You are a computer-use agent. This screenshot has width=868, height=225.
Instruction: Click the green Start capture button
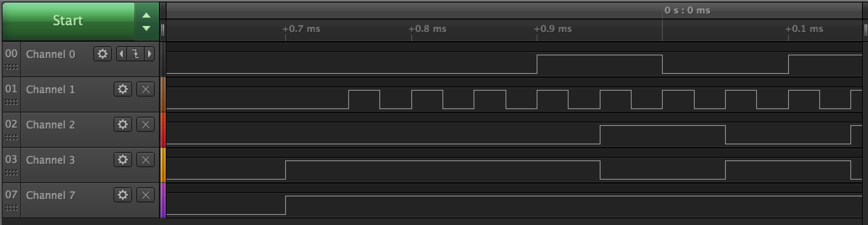[x=68, y=21]
